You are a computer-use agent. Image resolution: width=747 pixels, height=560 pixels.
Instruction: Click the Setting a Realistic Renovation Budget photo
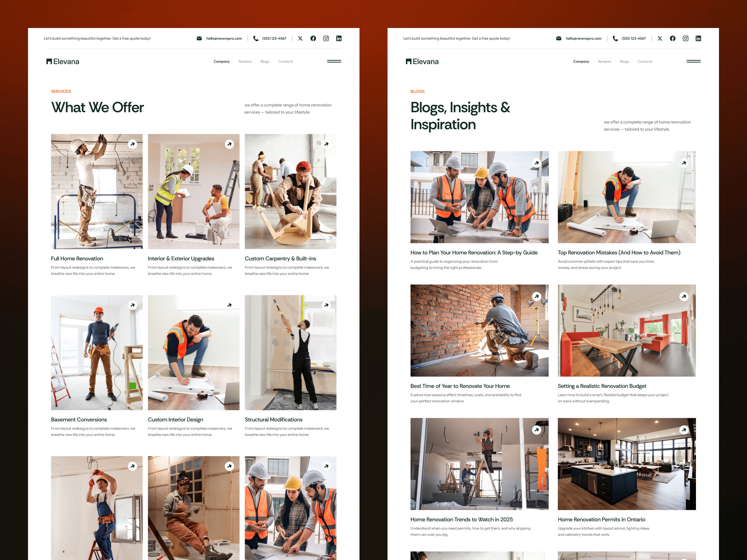[x=627, y=330]
